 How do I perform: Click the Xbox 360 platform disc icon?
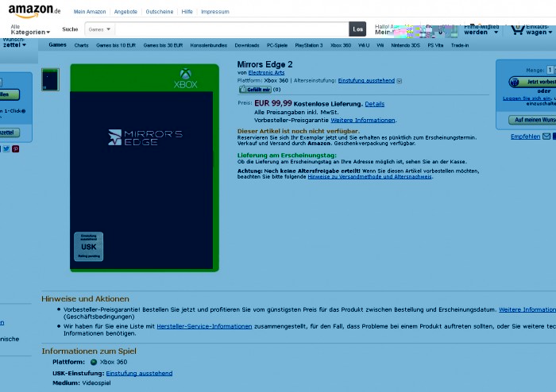[x=93, y=362]
